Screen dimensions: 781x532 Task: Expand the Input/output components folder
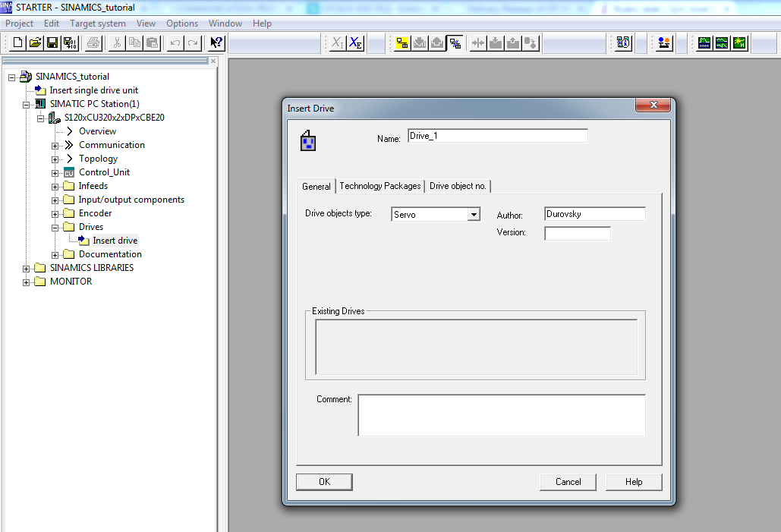[x=55, y=200]
